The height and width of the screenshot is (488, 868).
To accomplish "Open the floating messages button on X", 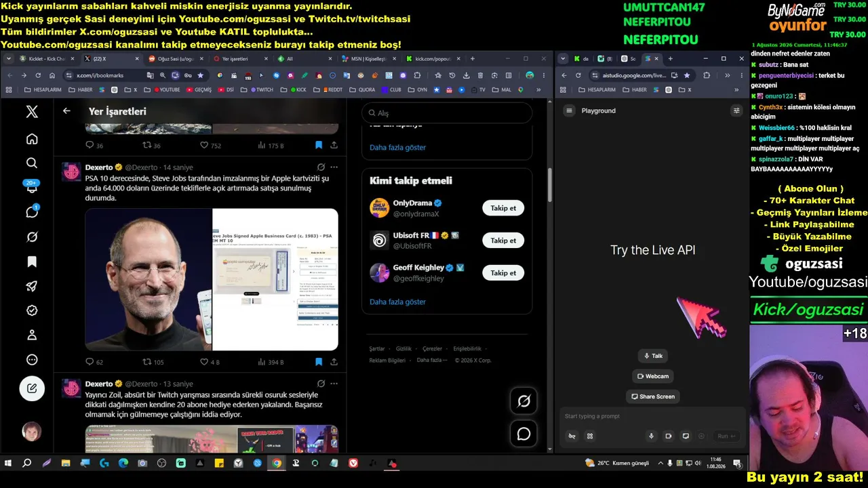I will click(524, 434).
